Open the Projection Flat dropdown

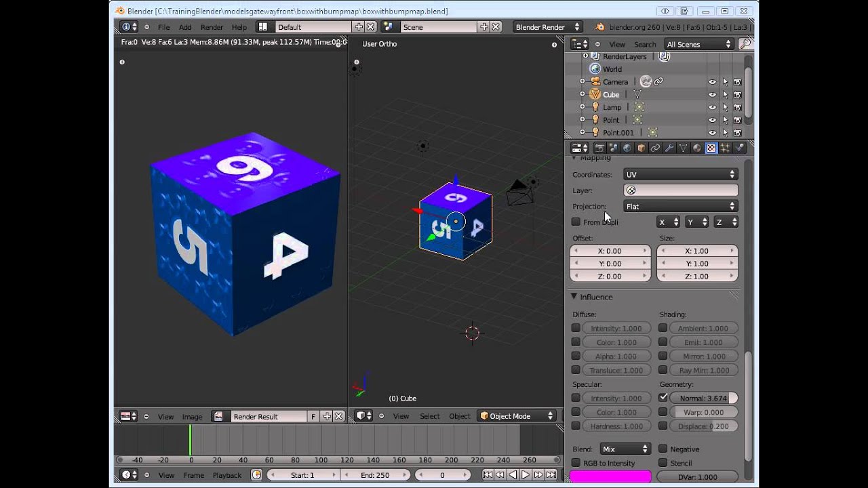(681, 206)
